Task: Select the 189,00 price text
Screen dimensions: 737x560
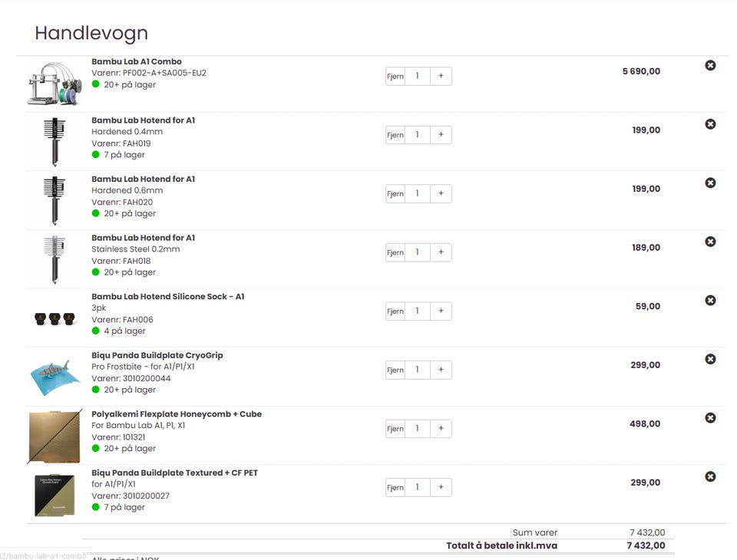Action: pos(646,247)
